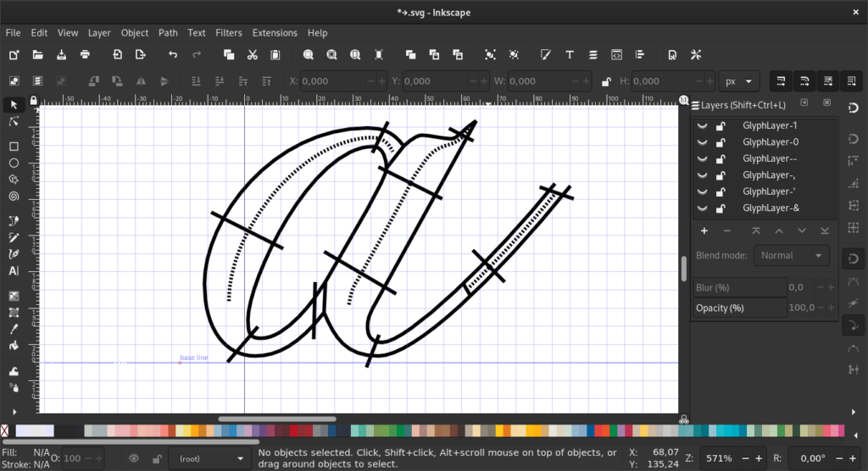Pick the Ellipse tool
This screenshot has height=471, width=868.
tap(14, 163)
